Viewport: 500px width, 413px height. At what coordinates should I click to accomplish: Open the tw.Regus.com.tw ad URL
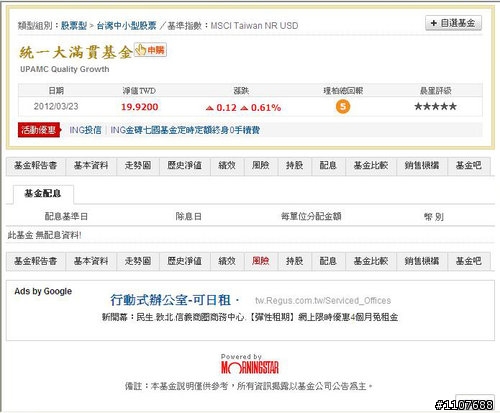[x=323, y=301]
